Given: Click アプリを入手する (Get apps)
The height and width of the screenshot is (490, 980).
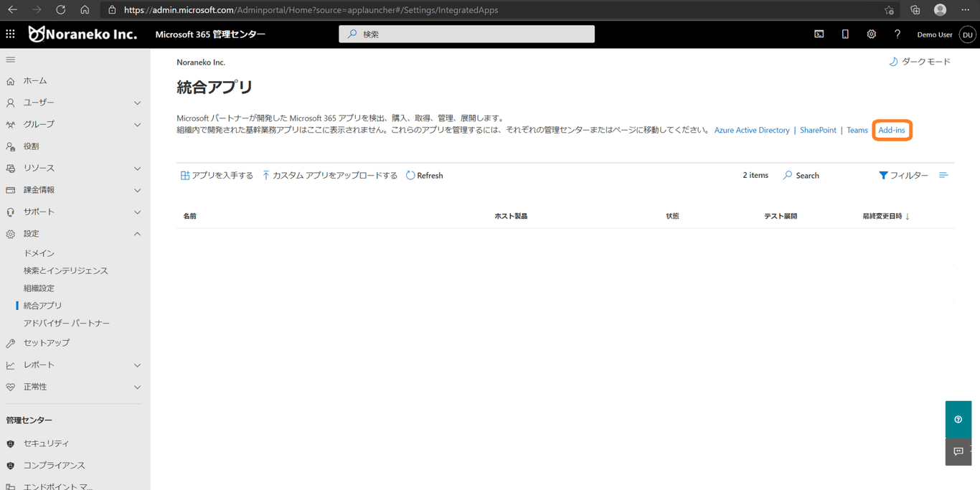Looking at the screenshot, I should point(217,175).
